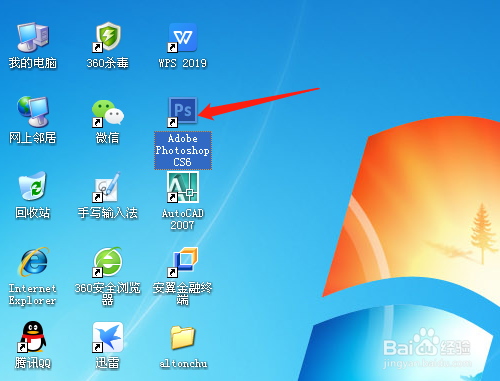Select the Internet Explorer icon
This screenshot has width=500, height=381.
[x=33, y=262]
